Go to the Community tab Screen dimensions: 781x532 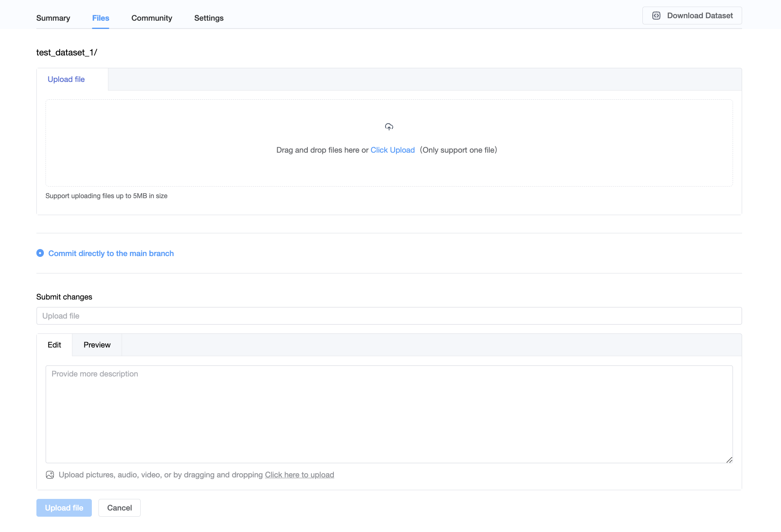pos(151,18)
